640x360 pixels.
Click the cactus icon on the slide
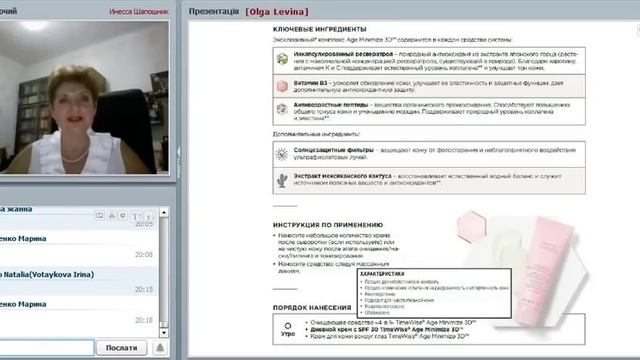pos(282,180)
